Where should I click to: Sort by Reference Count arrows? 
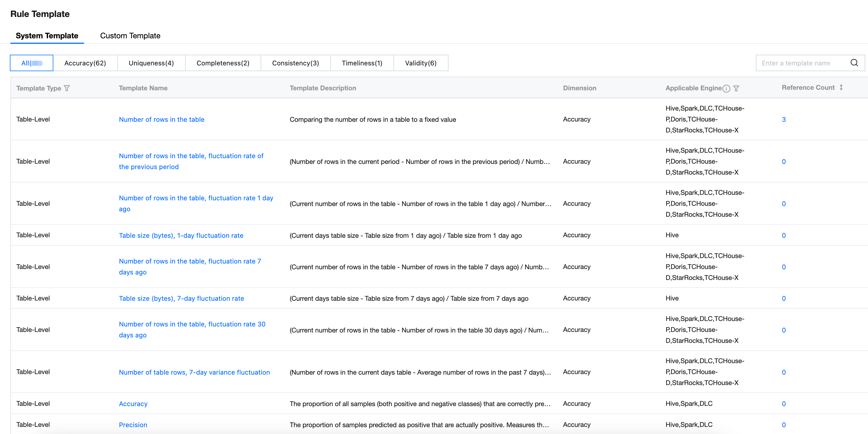pos(841,87)
